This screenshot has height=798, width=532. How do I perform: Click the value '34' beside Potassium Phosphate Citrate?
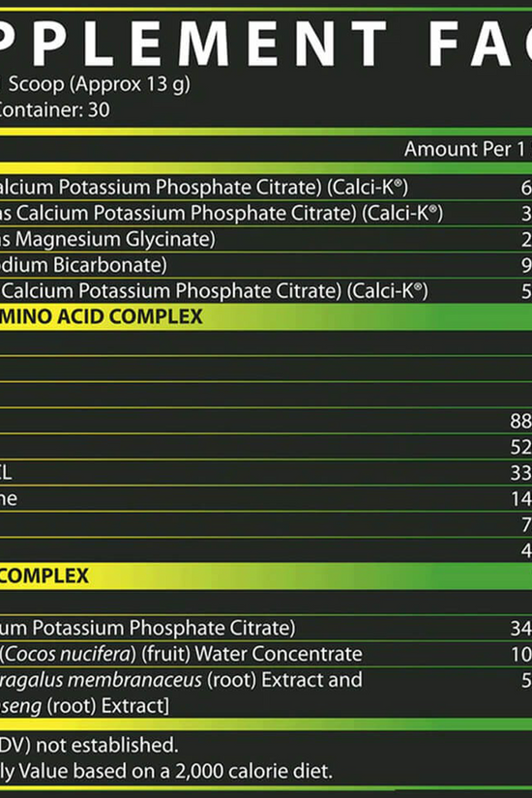tap(521, 628)
